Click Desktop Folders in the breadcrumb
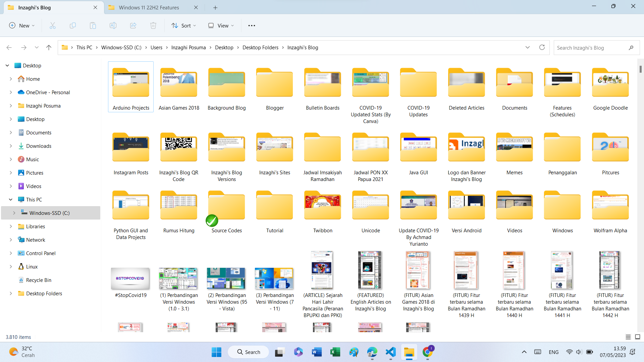Screen dimensions: 644x362 [260, 48]
